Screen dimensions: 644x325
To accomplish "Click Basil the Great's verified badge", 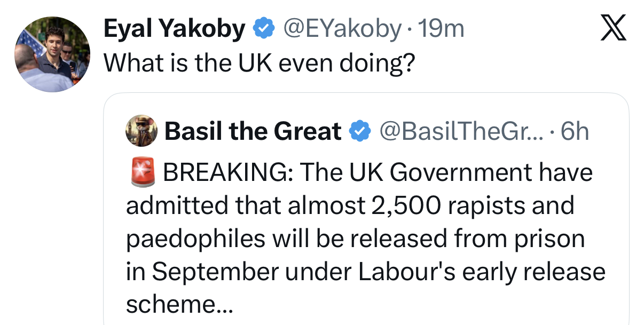I will pyautogui.click(x=359, y=131).
